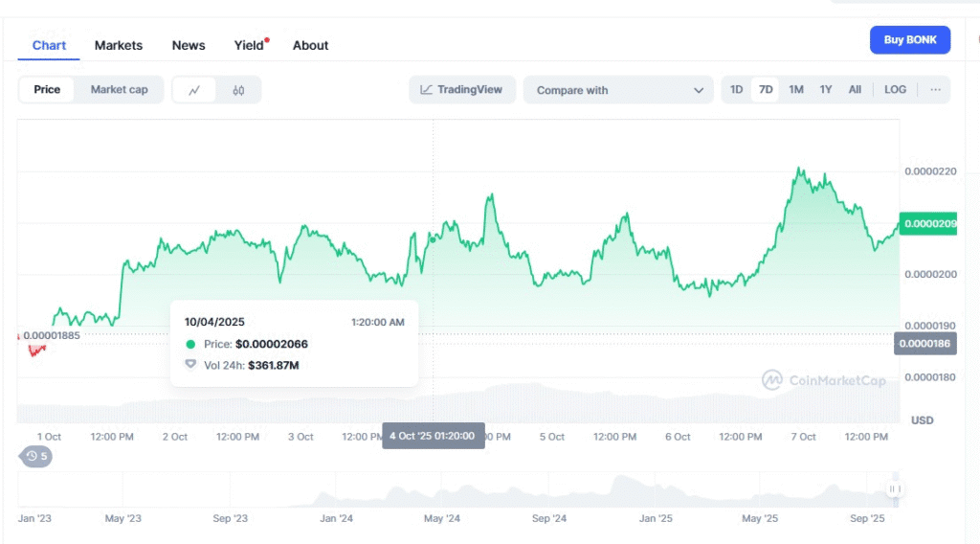
Task: Enable LOG scale on chart
Action: [x=895, y=90]
